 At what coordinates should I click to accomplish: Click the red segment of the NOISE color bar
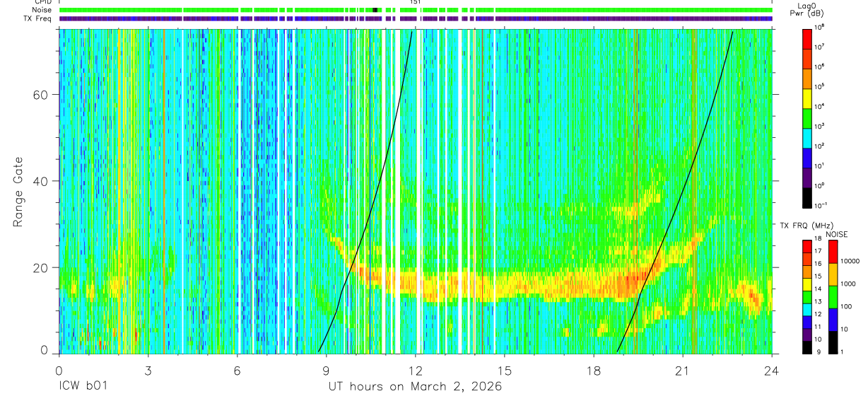[x=832, y=252]
